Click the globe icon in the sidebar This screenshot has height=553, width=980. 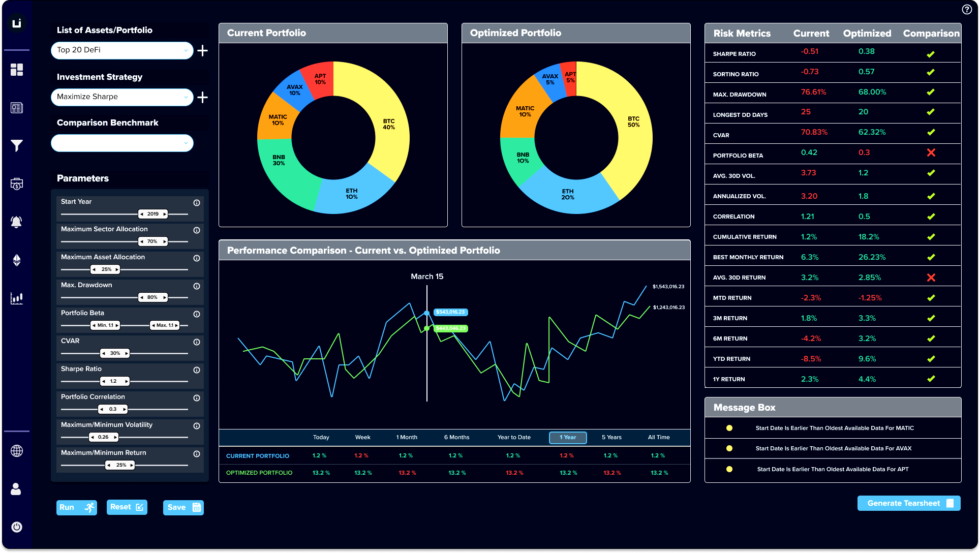coord(17,451)
